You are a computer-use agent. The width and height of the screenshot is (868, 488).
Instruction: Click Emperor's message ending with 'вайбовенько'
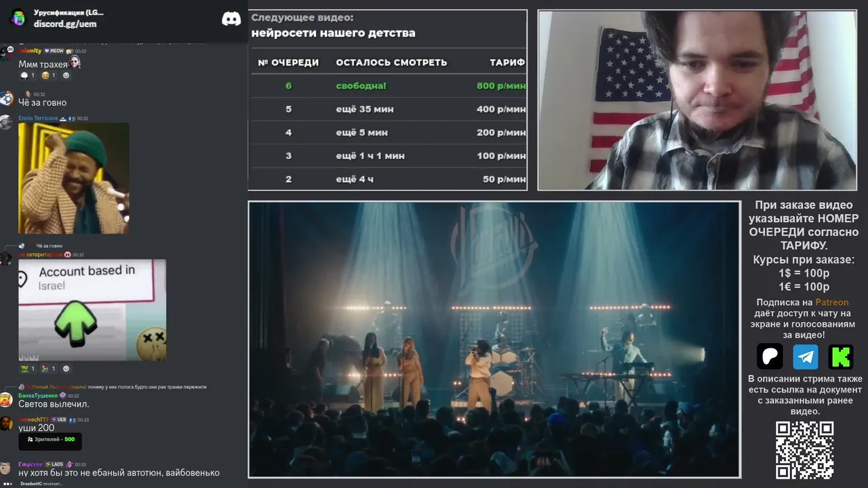tap(119, 472)
